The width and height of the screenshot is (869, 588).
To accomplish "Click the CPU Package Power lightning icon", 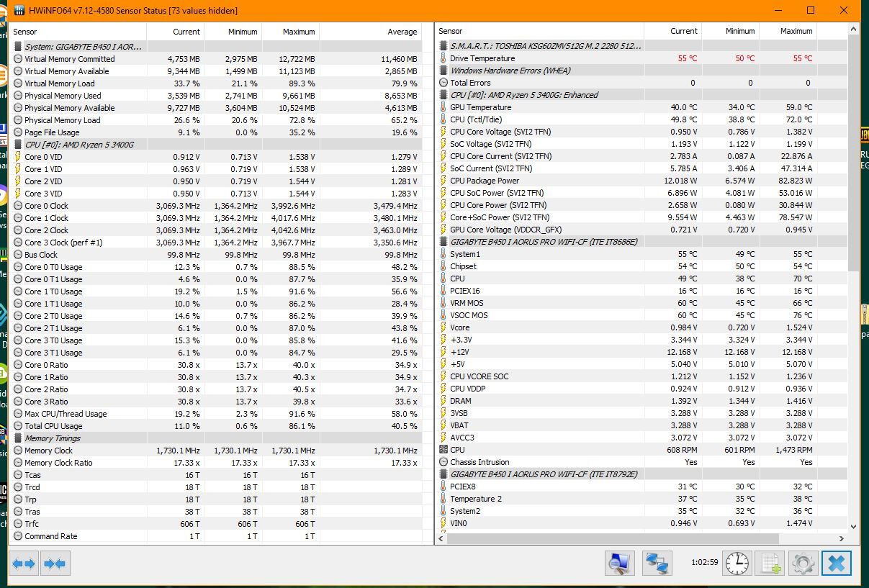I will 443,181.
